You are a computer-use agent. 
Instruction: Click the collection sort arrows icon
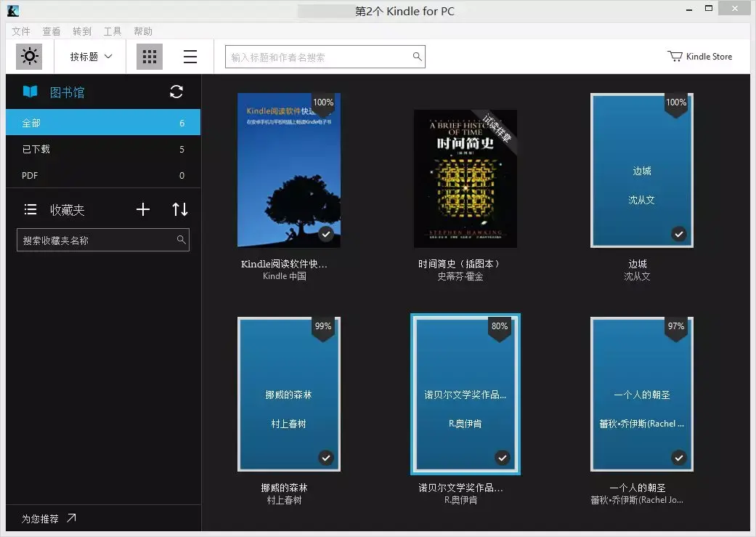(x=180, y=209)
